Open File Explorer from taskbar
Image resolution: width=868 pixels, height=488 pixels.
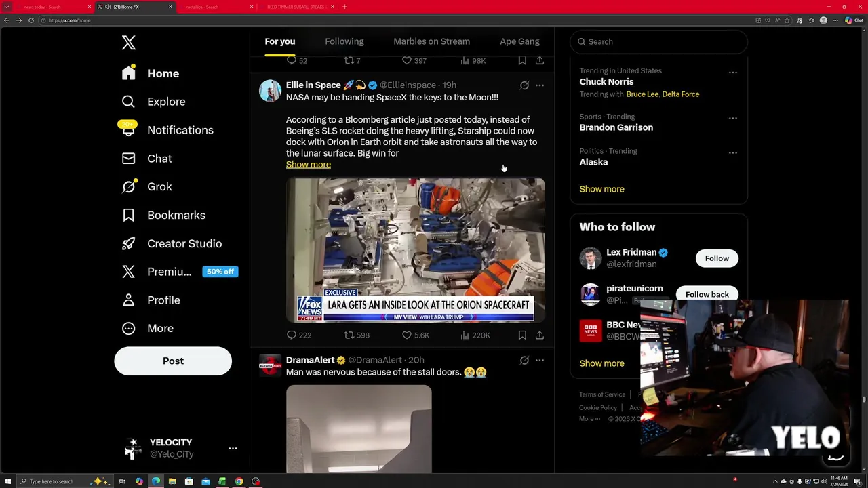[x=172, y=481]
